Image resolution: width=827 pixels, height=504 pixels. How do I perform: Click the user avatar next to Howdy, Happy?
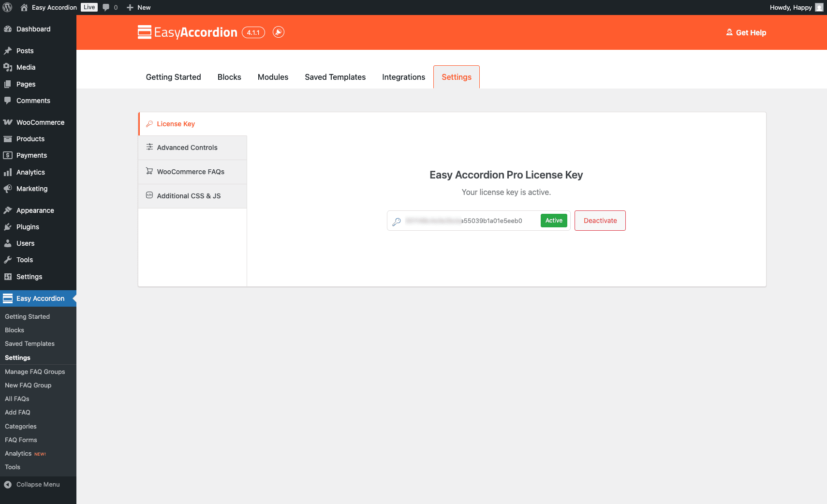tap(819, 7)
